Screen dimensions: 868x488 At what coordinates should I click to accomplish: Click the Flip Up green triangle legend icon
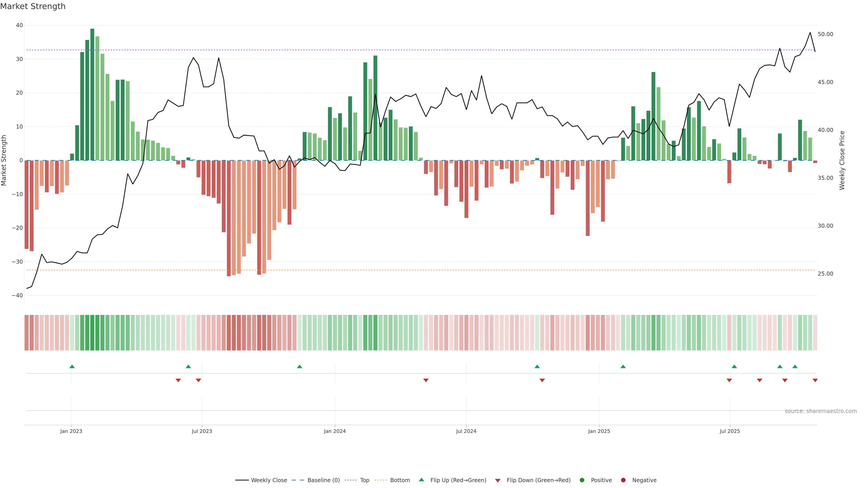pyautogui.click(x=421, y=480)
